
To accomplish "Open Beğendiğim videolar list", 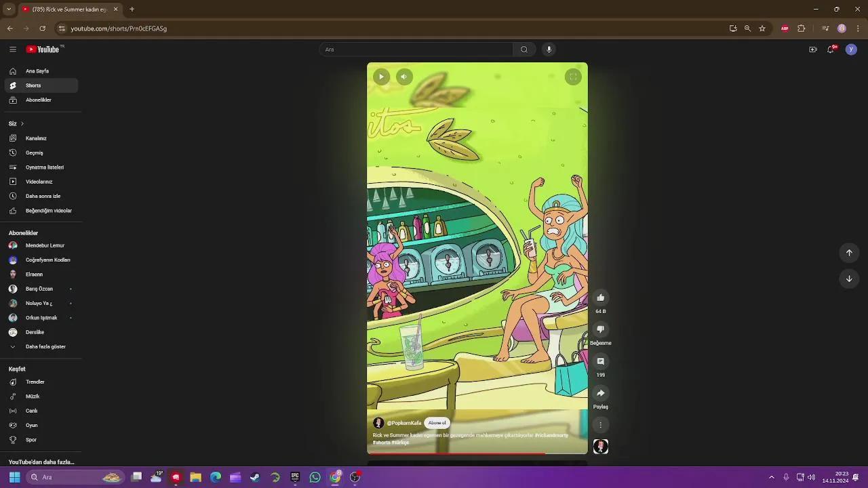I will [41, 211].
